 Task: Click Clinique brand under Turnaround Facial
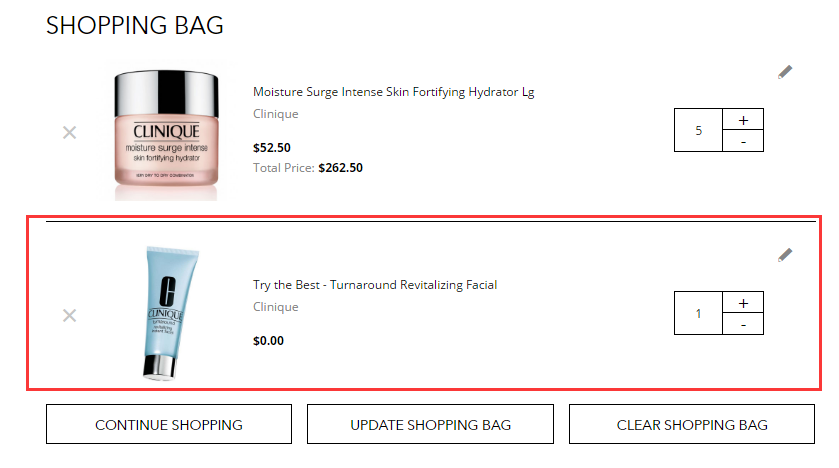pos(276,307)
